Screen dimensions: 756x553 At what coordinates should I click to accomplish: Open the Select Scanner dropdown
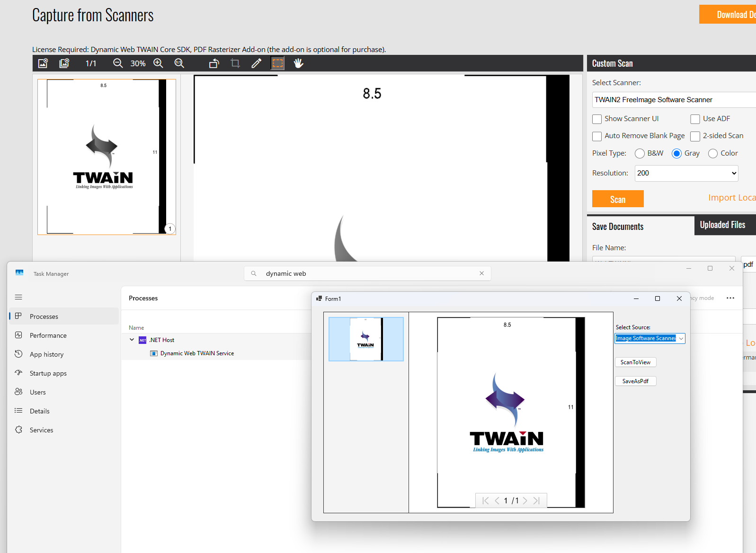click(x=674, y=100)
